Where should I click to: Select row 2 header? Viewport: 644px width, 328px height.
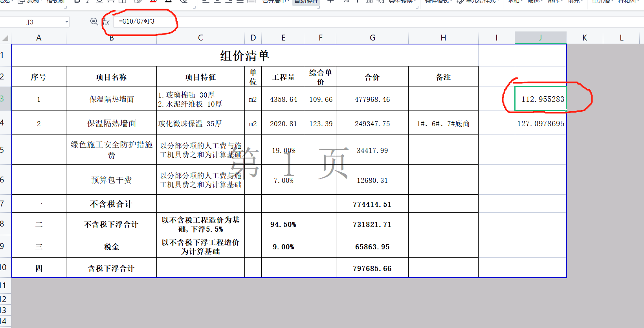coord(5,76)
